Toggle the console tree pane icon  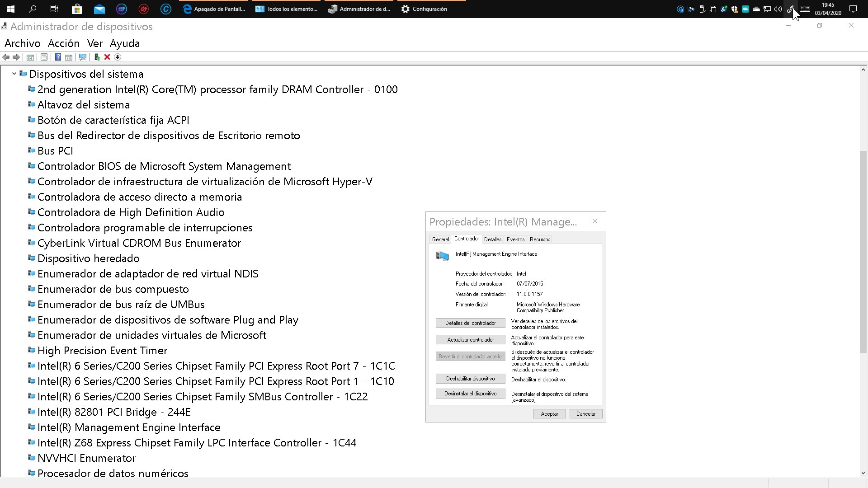tap(30, 57)
